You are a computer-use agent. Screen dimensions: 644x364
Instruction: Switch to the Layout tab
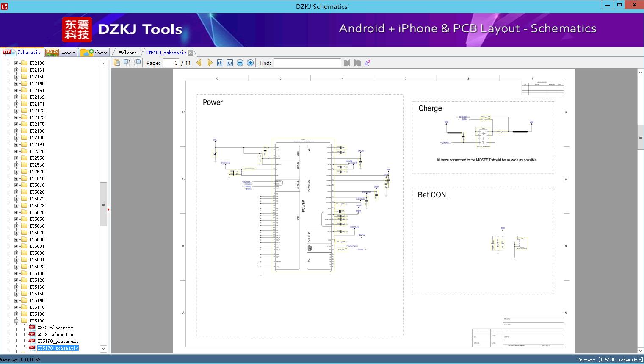[x=61, y=53]
